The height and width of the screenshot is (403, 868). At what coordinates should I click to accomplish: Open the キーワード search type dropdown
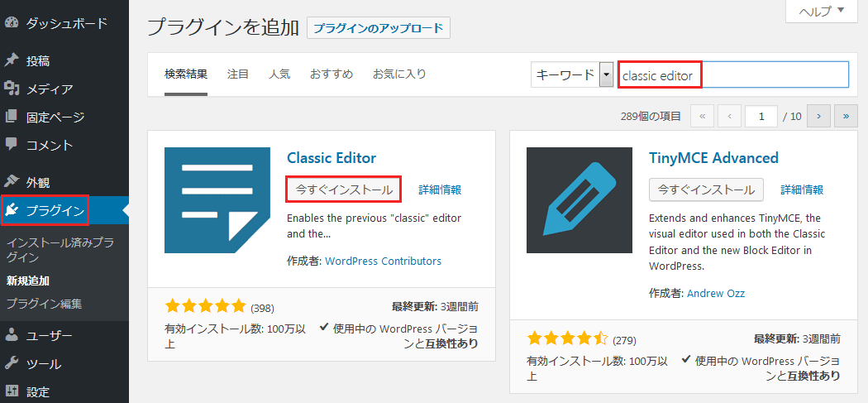point(606,74)
